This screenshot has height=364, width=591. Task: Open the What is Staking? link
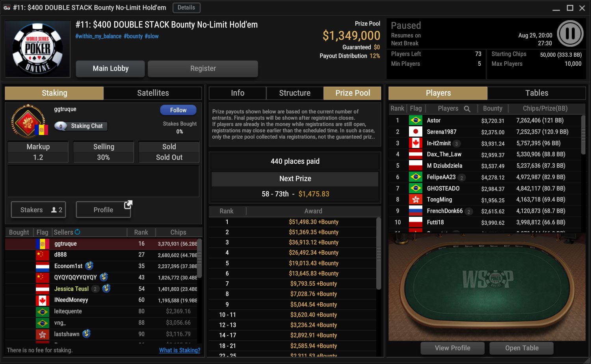tap(180, 350)
